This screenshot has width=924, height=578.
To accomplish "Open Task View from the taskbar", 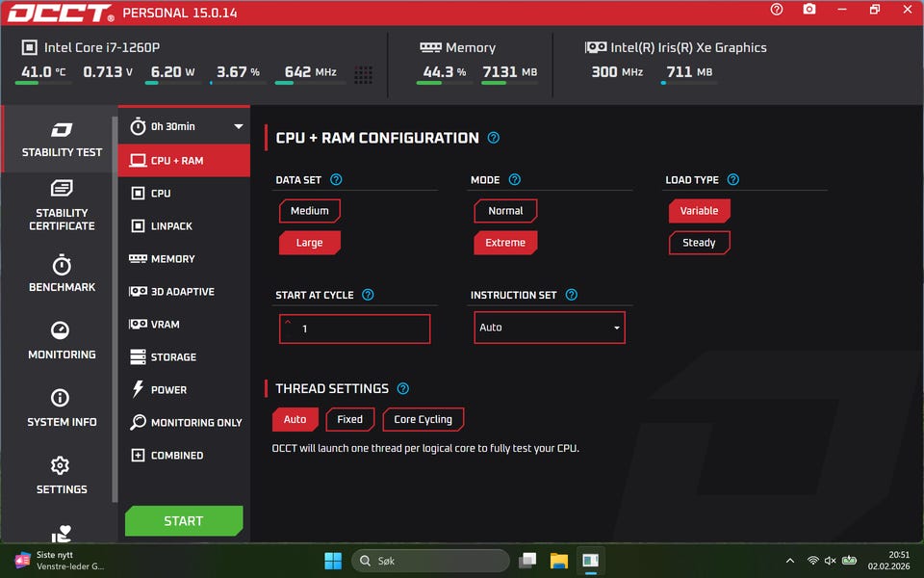I will (527, 561).
